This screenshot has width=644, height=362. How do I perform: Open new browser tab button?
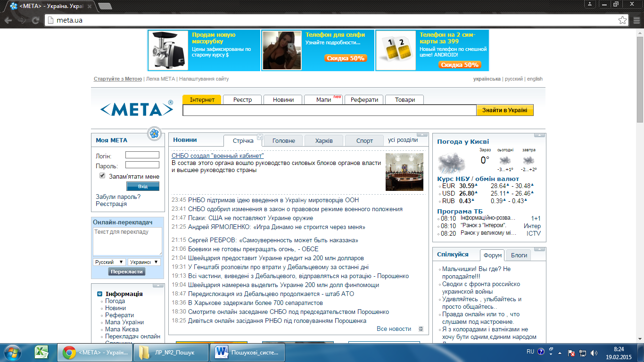(105, 6)
